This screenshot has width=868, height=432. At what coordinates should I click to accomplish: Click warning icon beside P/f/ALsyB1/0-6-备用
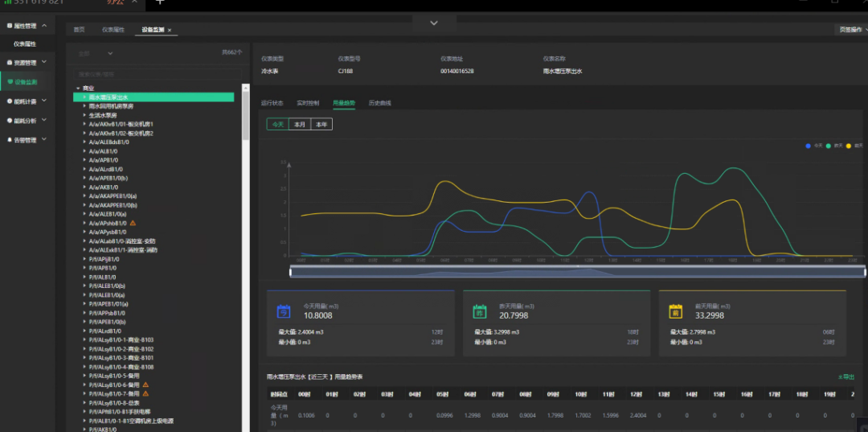(x=145, y=385)
